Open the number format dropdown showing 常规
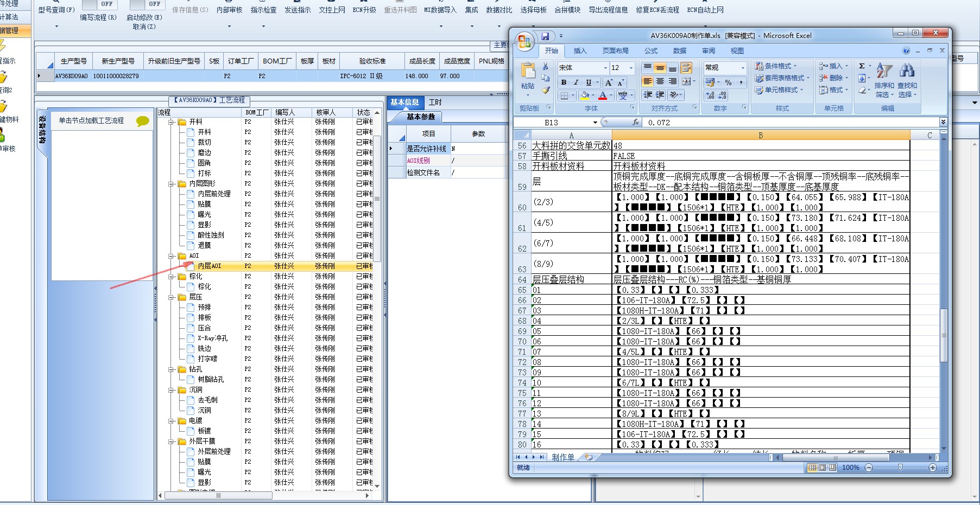This screenshot has height=505, width=980. pos(743,68)
